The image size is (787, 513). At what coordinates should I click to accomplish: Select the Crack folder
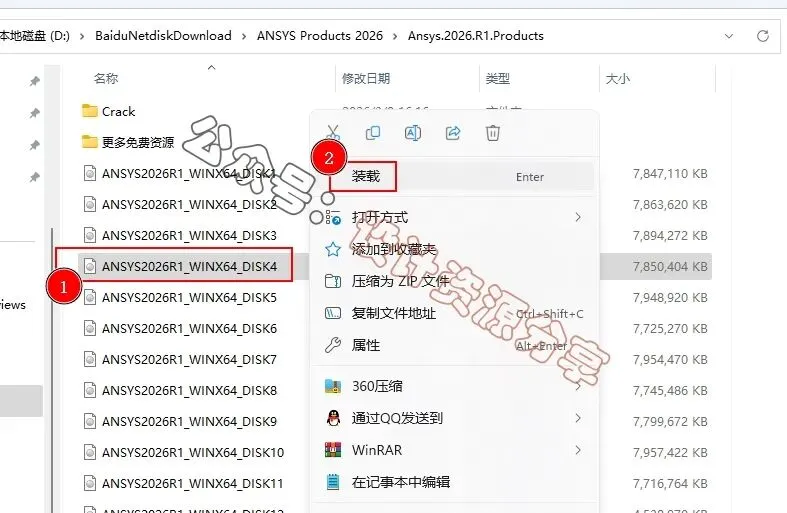118,111
